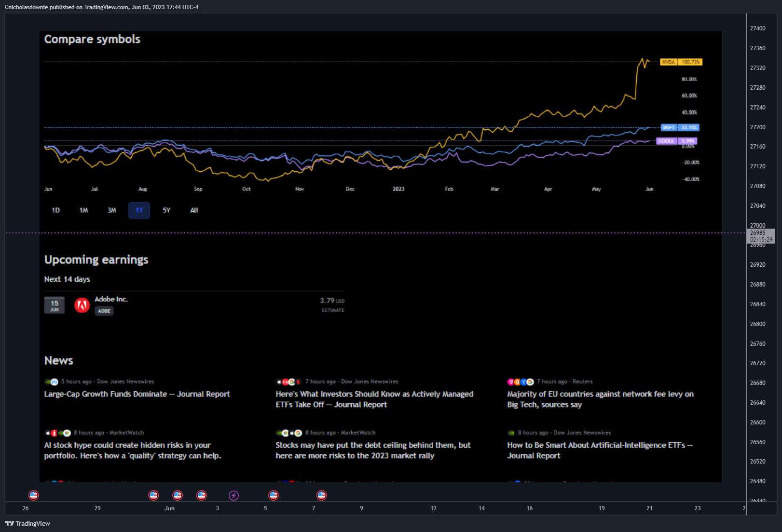Open the lightning bolt event marker
Image resolution: width=782 pixels, height=532 pixels.
point(233,495)
